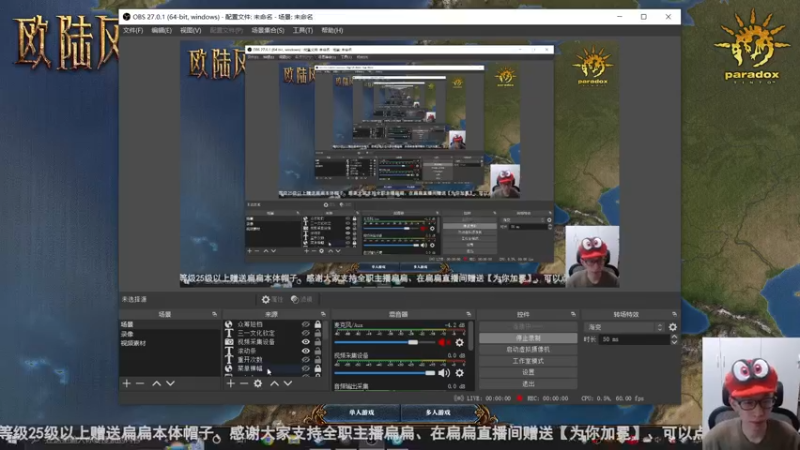Pop out the 混音器 dock panel
This screenshot has height=450, width=800.
tap(468, 314)
